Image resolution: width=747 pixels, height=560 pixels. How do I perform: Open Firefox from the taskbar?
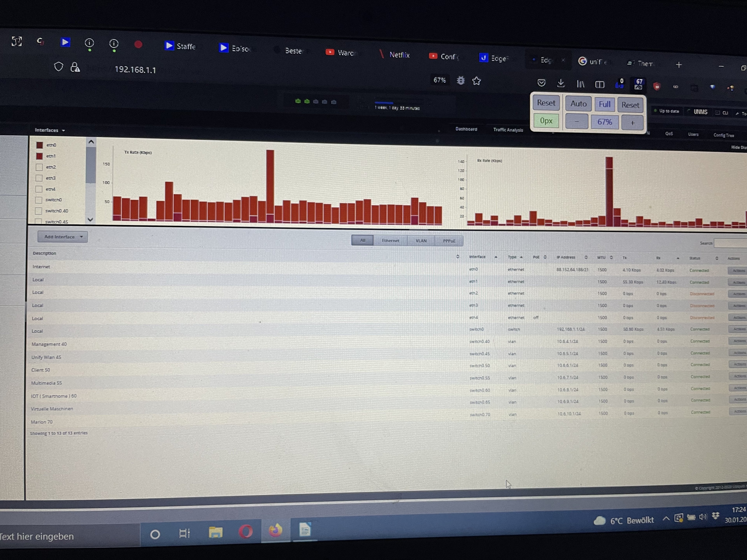(x=275, y=531)
